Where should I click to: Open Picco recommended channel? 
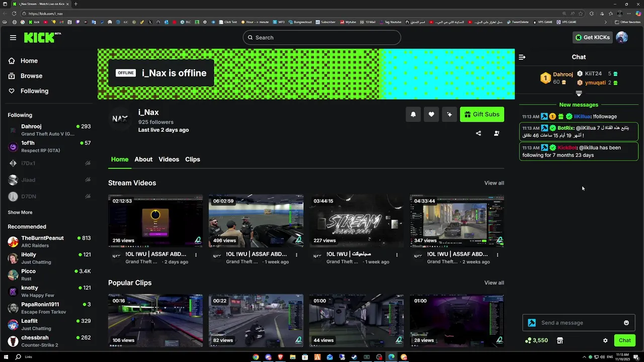coord(49,275)
